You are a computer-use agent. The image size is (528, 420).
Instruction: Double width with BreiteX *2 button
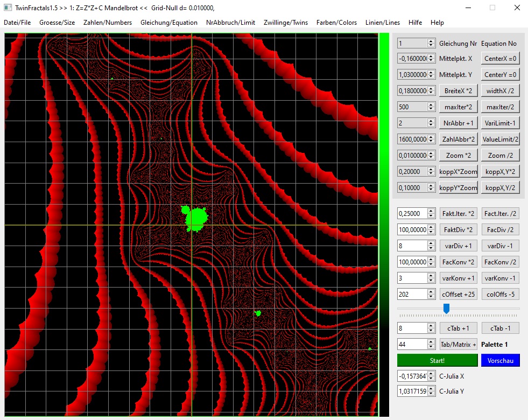[458, 91]
